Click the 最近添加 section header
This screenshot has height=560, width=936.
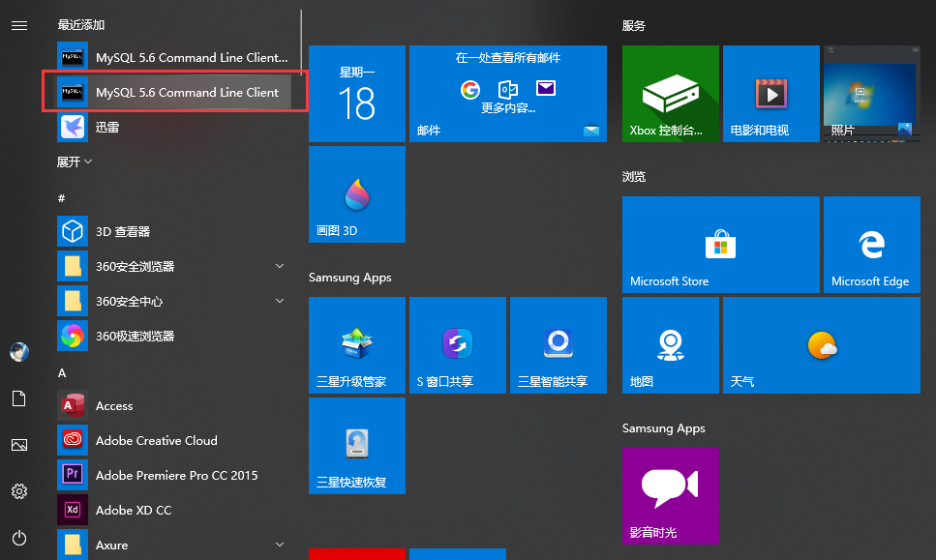coord(80,25)
